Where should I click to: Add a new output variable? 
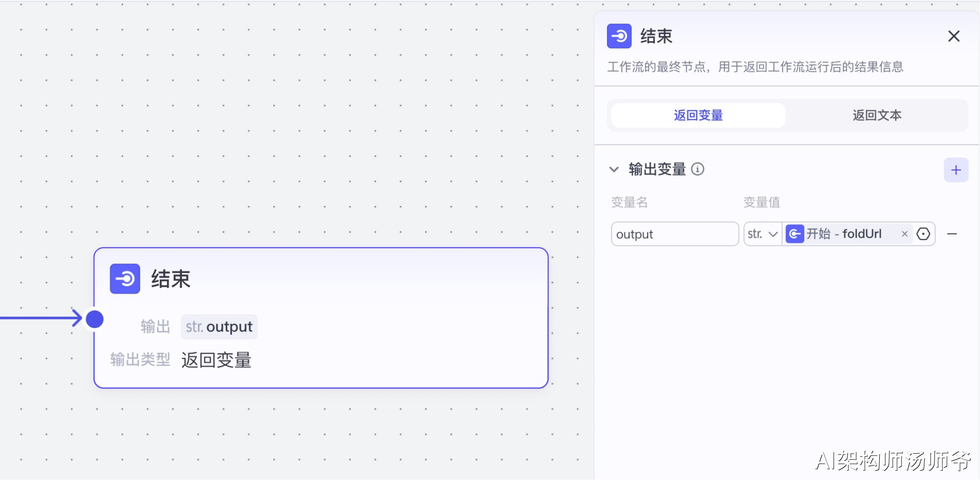coord(956,170)
